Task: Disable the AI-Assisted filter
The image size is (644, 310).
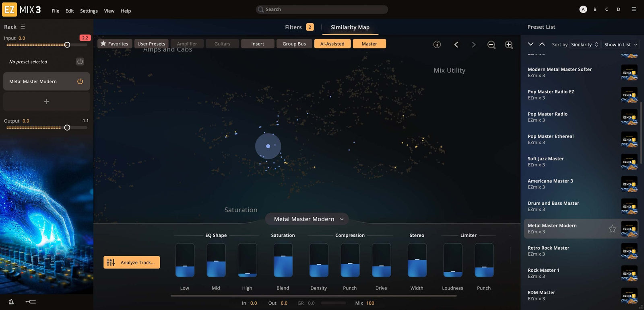Action: pos(332,43)
